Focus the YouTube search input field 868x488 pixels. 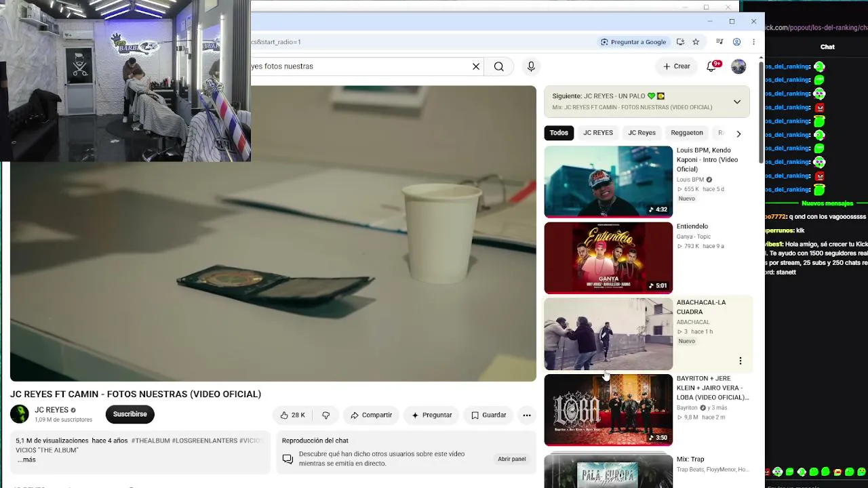coord(359,66)
